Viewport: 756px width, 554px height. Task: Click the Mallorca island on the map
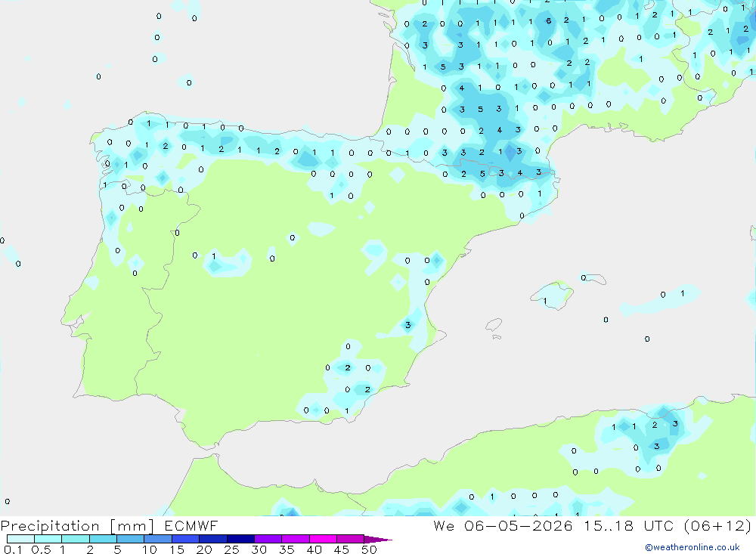pos(553,295)
